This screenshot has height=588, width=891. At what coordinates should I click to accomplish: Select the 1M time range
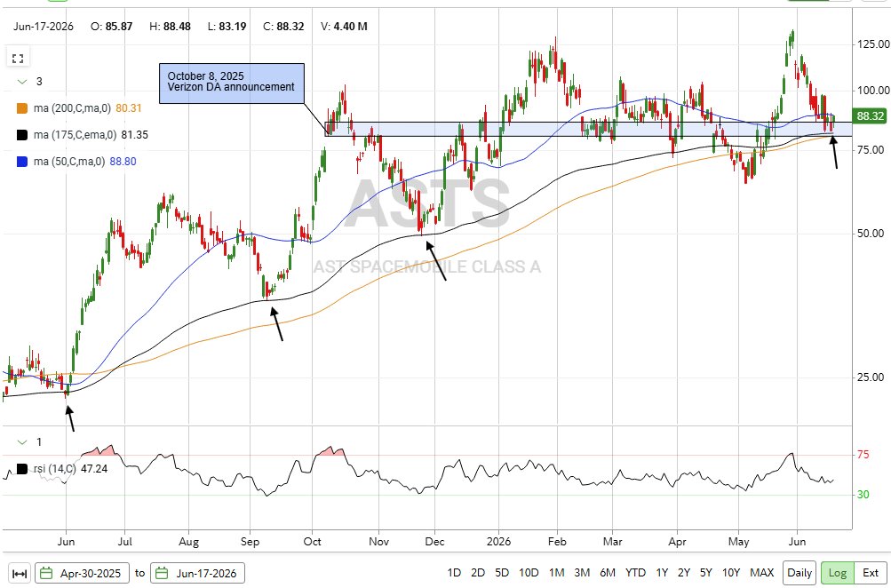click(x=556, y=573)
